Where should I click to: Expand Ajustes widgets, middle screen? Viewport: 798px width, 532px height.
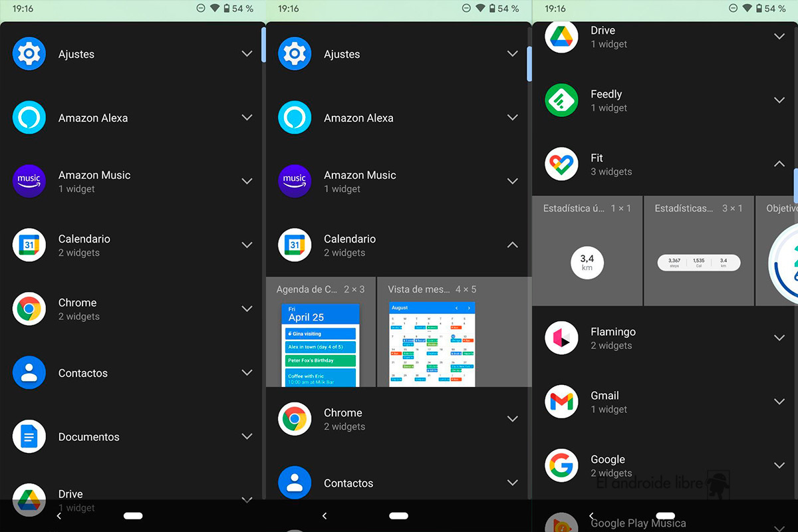click(512, 54)
